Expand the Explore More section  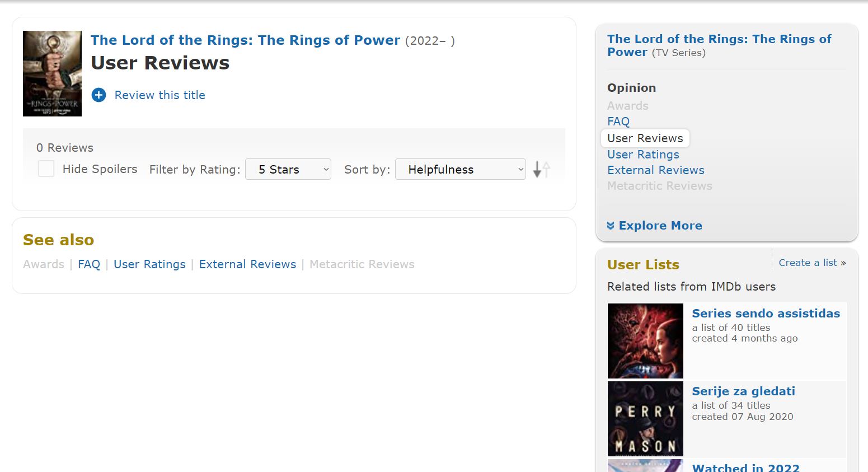click(x=655, y=226)
